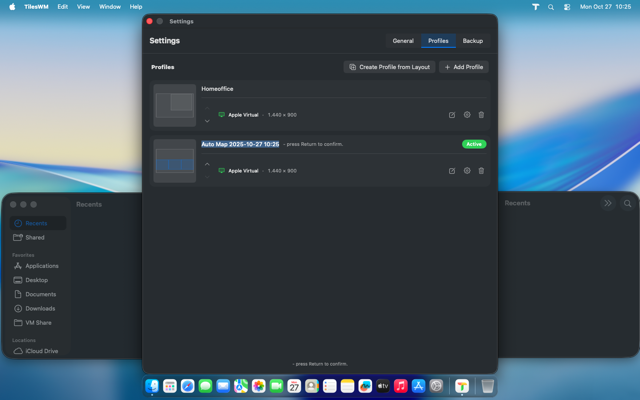Click the TilesWM icon in the Dock

tap(462, 386)
